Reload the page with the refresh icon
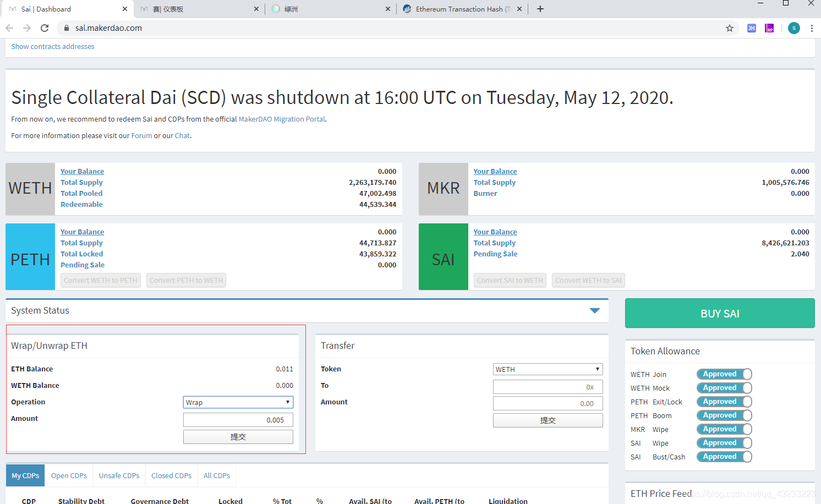The image size is (821, 504). [45, 28]
